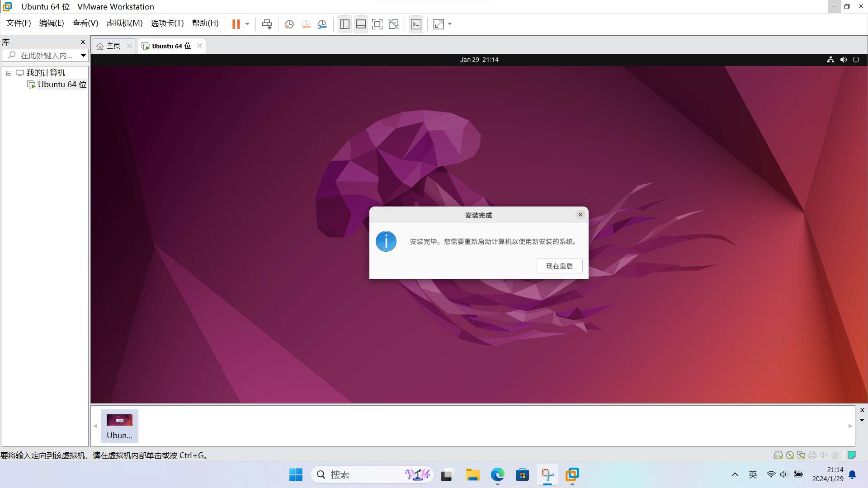Open the Ubuntu network status icon
This screenshot has height=488, width=868.
tap(830, 60)
